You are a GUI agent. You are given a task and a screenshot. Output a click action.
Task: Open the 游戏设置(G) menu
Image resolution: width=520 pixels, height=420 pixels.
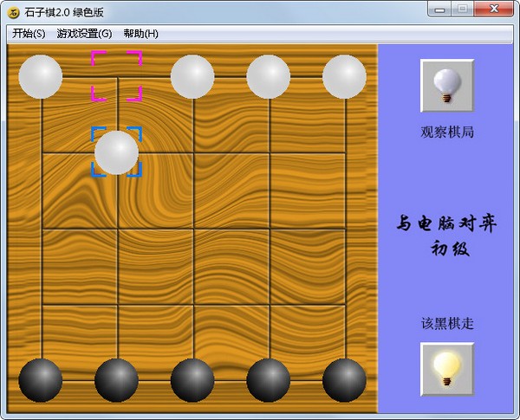84,34
